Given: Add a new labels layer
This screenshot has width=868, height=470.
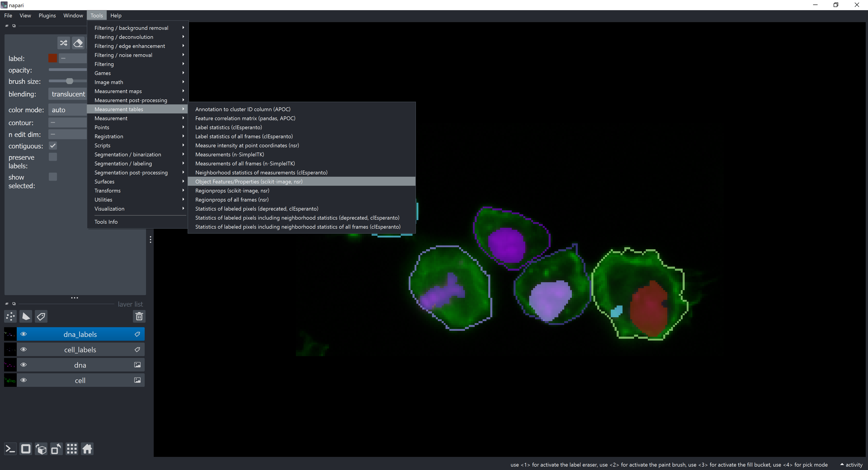Looking at the screenshot, I should 41,316.
